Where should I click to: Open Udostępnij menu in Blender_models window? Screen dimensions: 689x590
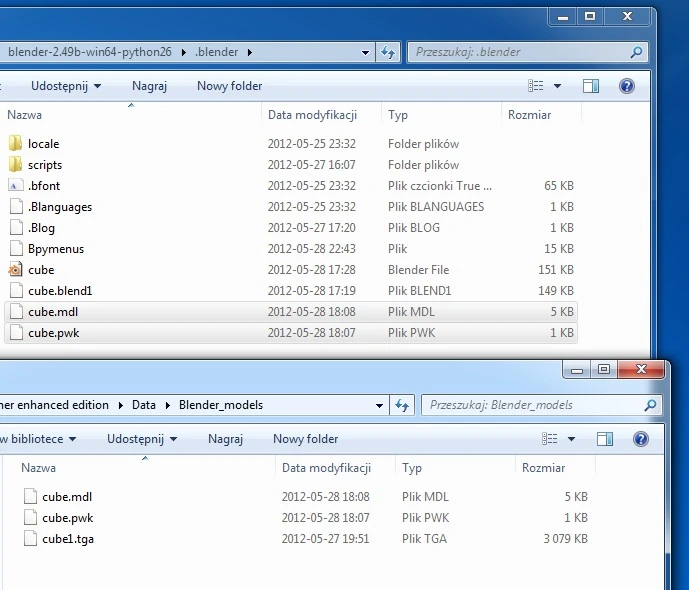tap(142, 438)
